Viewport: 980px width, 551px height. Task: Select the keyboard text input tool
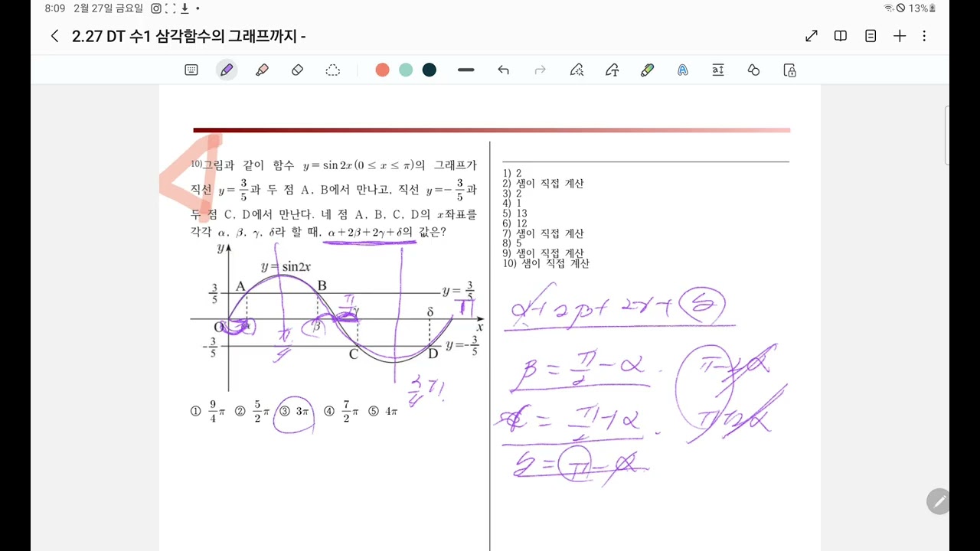[191, 70]
